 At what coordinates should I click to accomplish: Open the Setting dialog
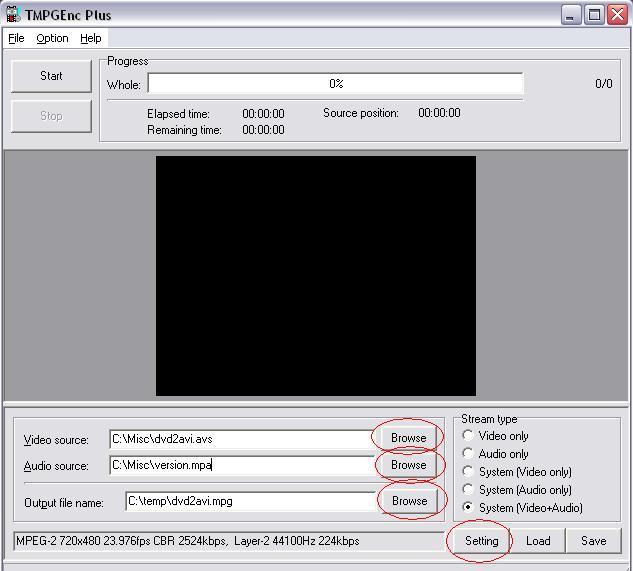[x=481, y=541]
